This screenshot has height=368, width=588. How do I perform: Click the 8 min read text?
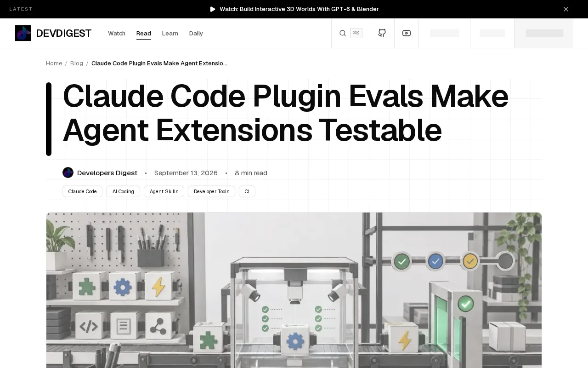pyautogui.click(x=251, y=173)
